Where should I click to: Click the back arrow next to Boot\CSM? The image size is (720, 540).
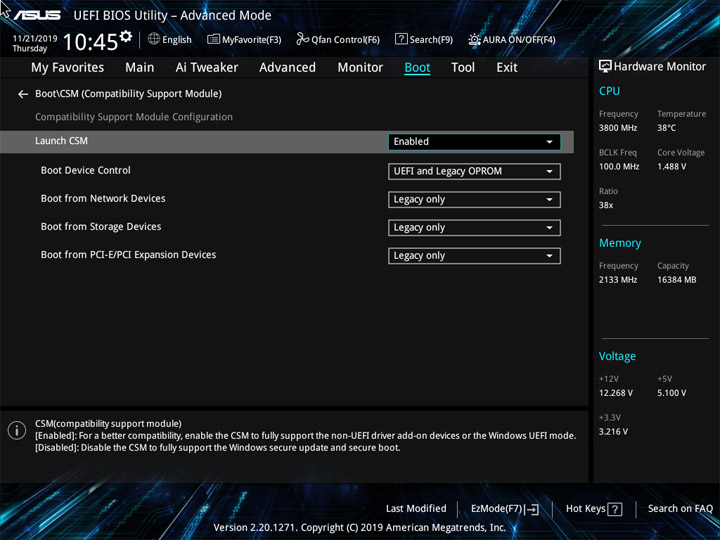[23, 95]
